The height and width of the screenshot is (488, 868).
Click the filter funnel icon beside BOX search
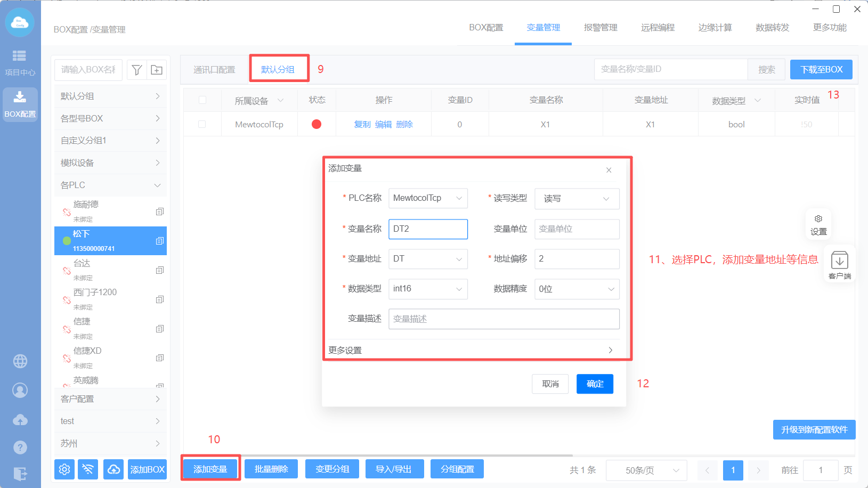click(137, 70)
